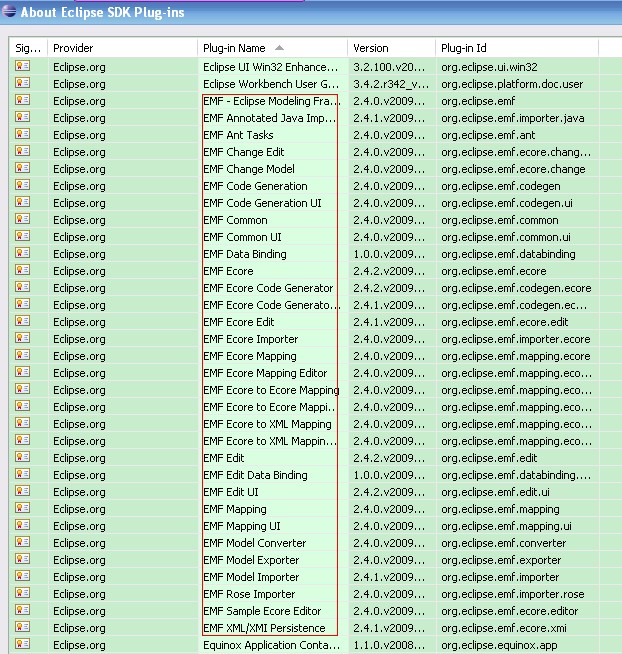The width and height of the screenshot is (622, 654).
Task: Select the 'Eclipse UI Win32 Enhance...' plug-in name
Action: tap(271, 67)
